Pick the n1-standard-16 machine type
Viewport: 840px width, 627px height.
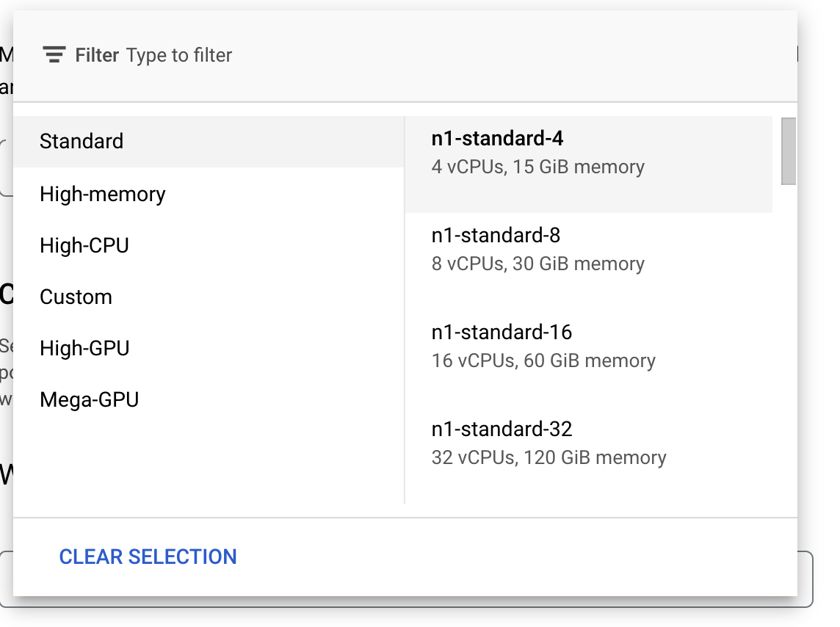click(x=502, y=332)
